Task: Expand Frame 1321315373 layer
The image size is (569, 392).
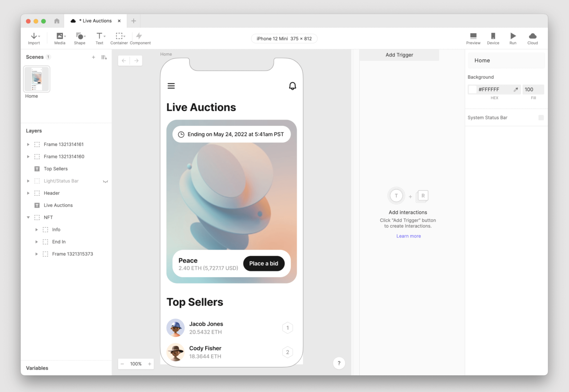Action: pos(37,254)
